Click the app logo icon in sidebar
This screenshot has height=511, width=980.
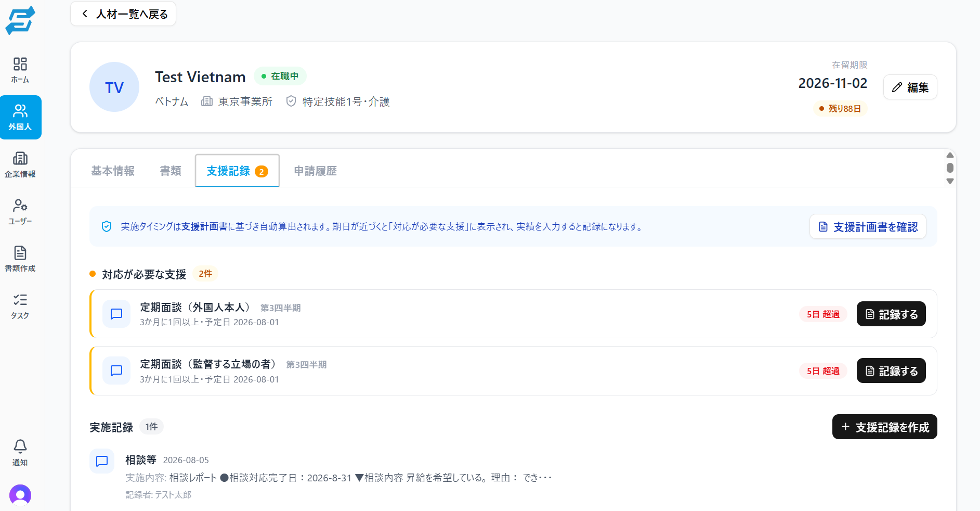tap(20, 20)
